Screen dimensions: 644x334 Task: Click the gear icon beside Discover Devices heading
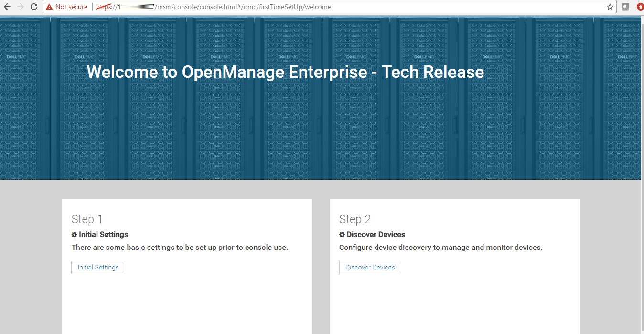(x=342, y=235)
